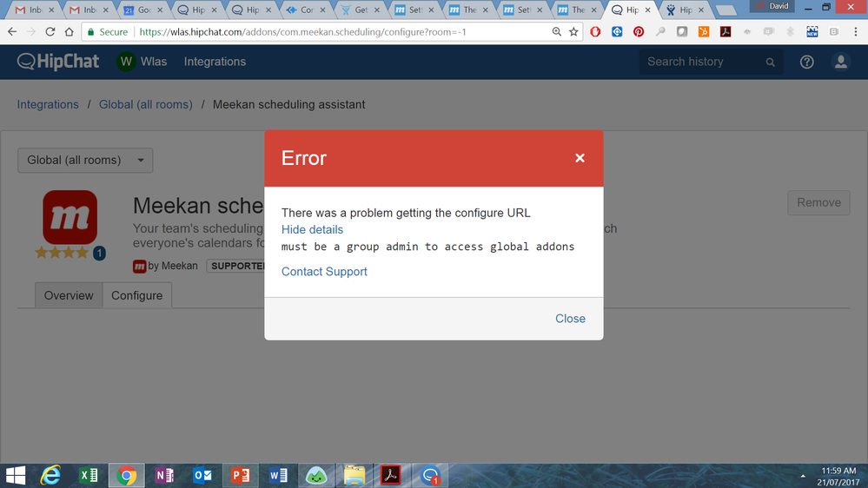Expand the Global (all rooms) dropdown
Image resolution: width=868 pixels, height=488 pixels.
[x=85, y=161]
